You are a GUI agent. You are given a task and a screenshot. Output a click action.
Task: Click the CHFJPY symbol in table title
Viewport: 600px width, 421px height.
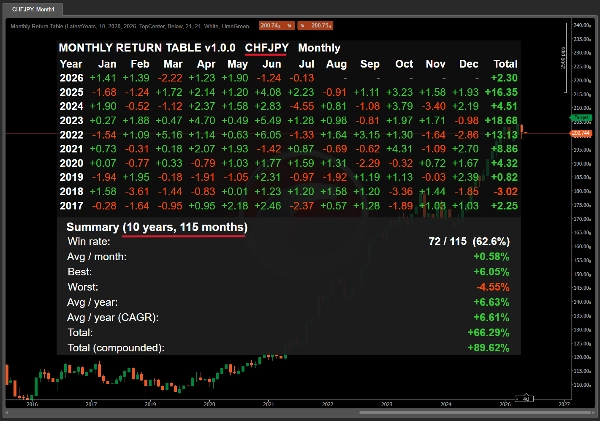(267, 48)
